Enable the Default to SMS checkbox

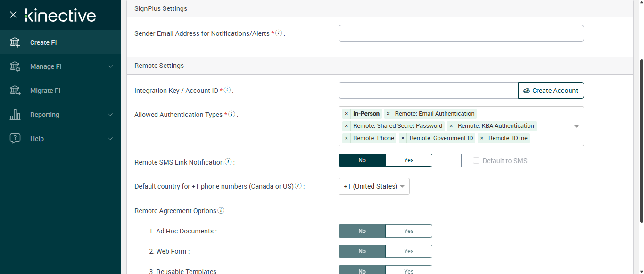pyautogui.click(x=476, y=161)
